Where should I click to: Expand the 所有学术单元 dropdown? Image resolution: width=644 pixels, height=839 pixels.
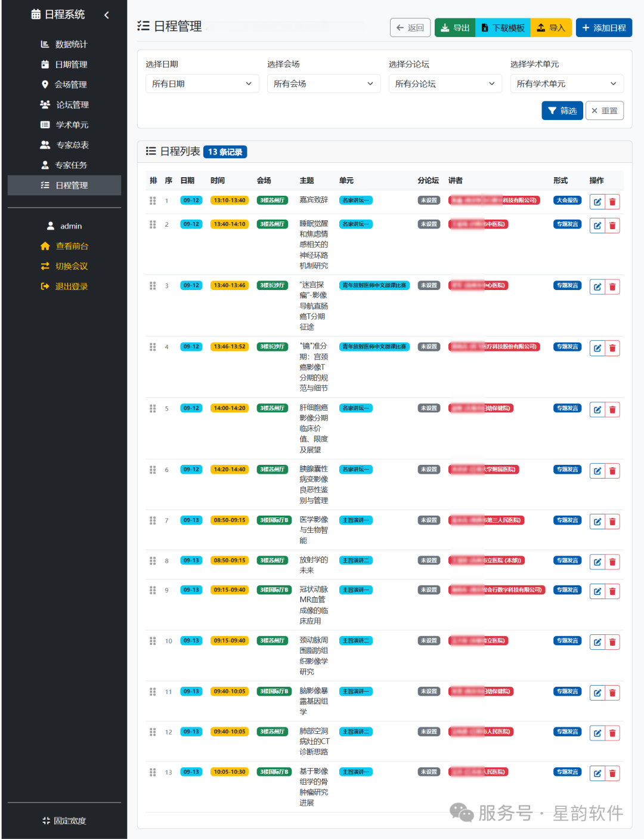(567, 84)
